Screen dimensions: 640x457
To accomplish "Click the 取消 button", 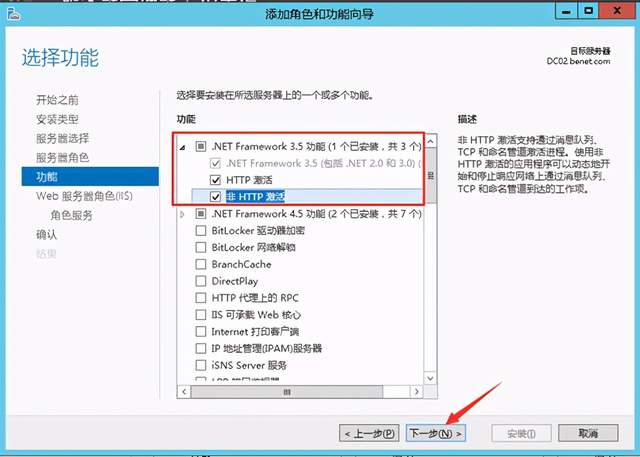I will [x=588, y=433].
